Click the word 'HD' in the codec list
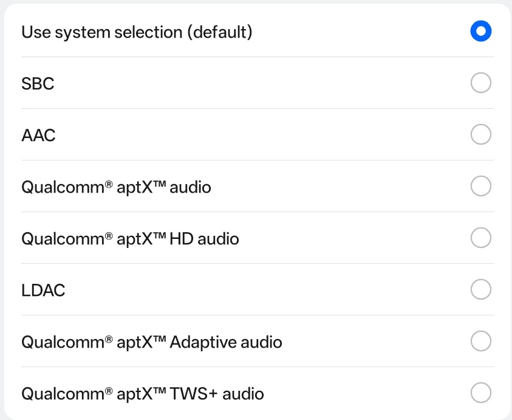Viewport: 512px width, 420px height. [x=183, y=238]
